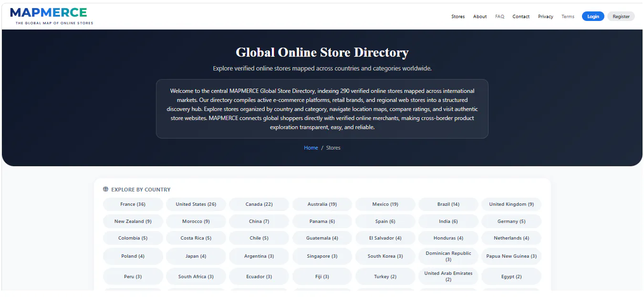
Task: Choose the Ecuador (3) chip
Action: tap(259, 276)
